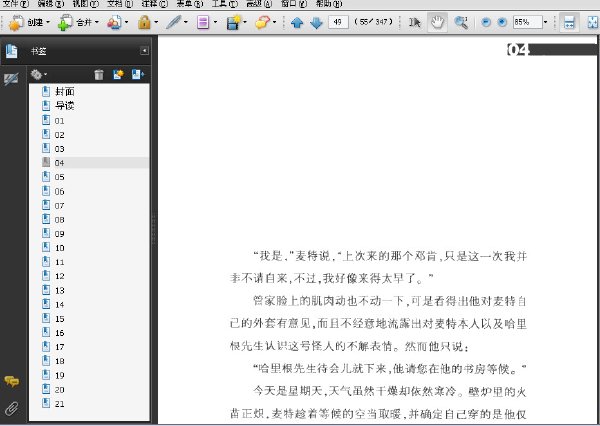This screenshot has height=426, width=600.
Task: Click the Multimedia filmstrip icon
Action: coord(233,23)
